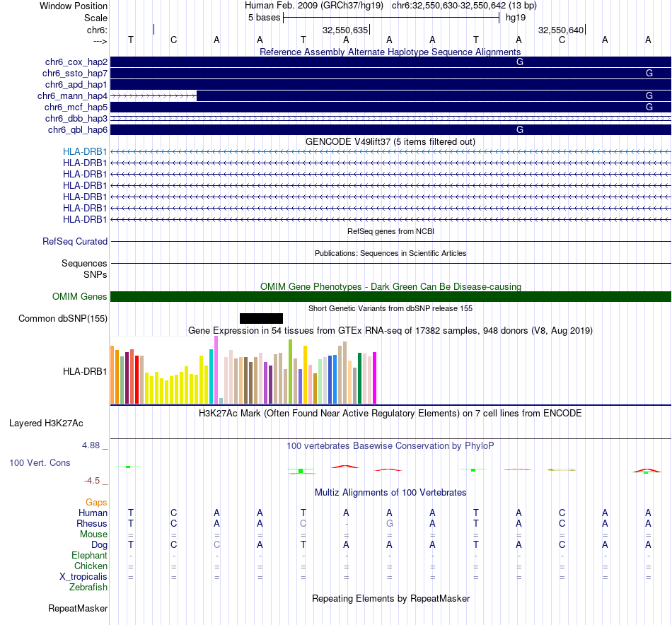Click the Elephant species label
Image resolution: width=672 pixels, height=625 pixels.
(x=90, y=556)
